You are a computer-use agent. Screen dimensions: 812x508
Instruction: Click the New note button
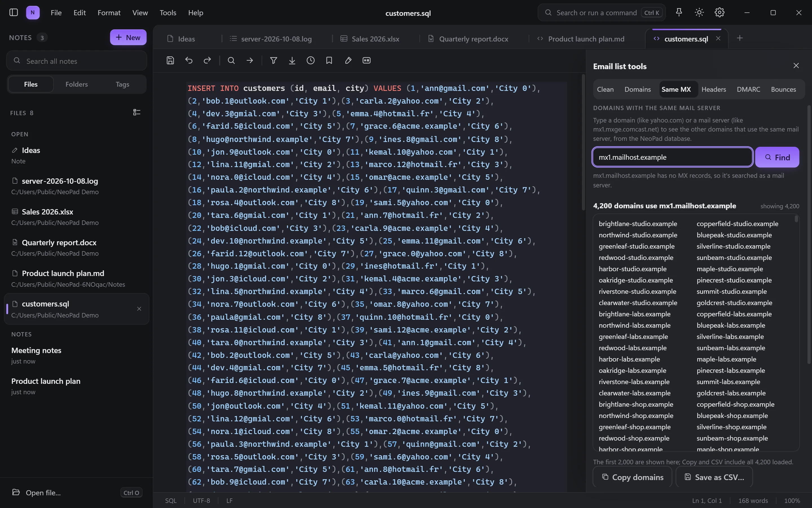[128, 37]
